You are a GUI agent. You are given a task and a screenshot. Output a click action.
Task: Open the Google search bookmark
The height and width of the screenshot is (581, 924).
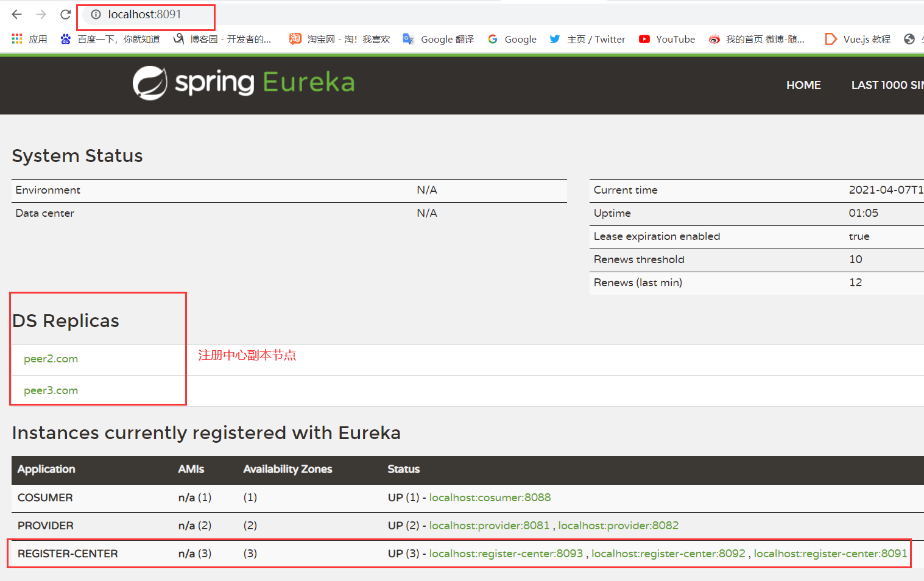coord(512,38)
